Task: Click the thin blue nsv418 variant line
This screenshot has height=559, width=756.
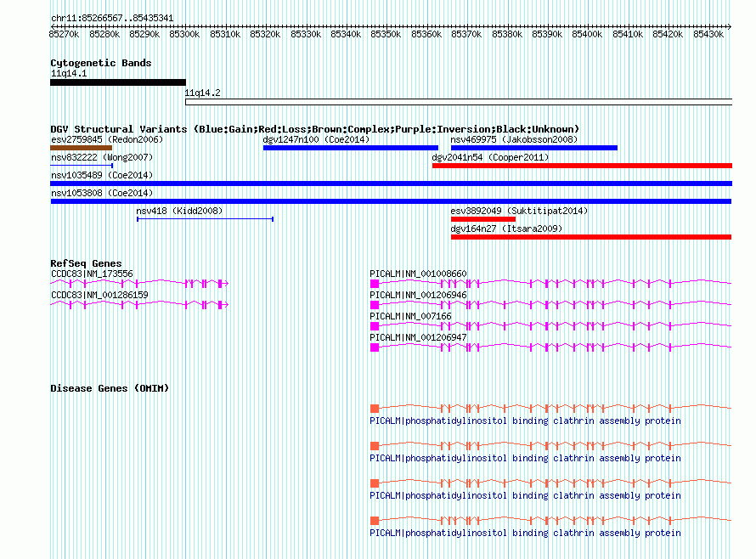Action: click(206, 219)
